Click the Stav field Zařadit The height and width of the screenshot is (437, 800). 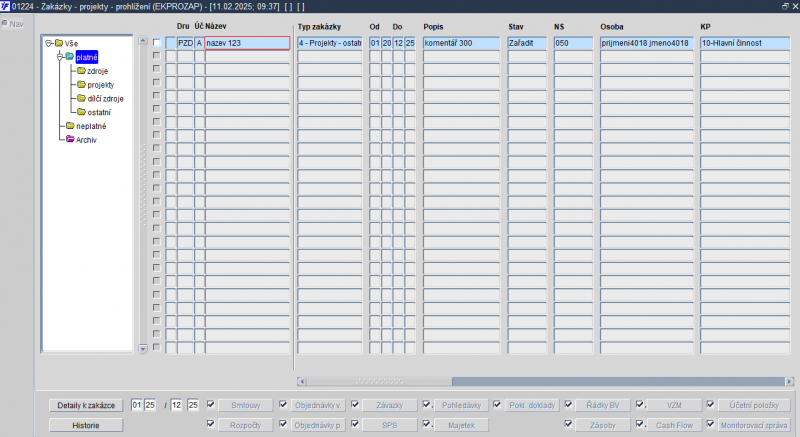point(527,43)
